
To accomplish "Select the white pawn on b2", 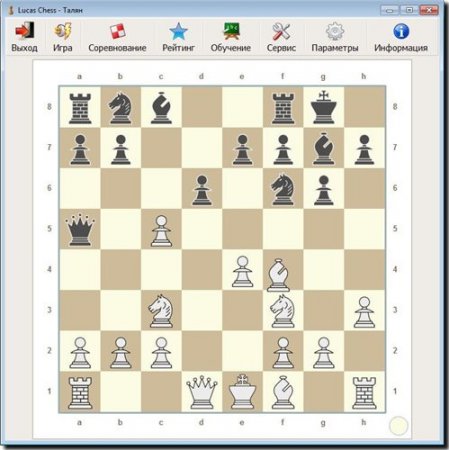I will click(x=120, y=353).
